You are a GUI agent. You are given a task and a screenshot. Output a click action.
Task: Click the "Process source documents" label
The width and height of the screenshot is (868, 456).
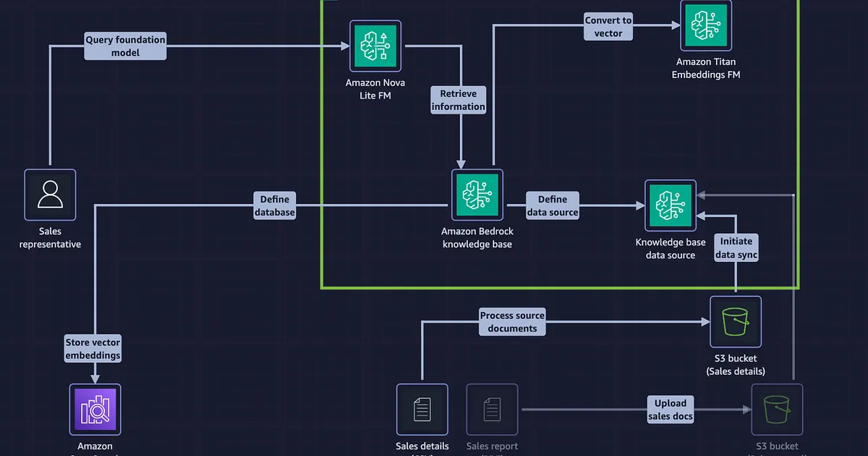pyautogui.click(x=512, y=321)
